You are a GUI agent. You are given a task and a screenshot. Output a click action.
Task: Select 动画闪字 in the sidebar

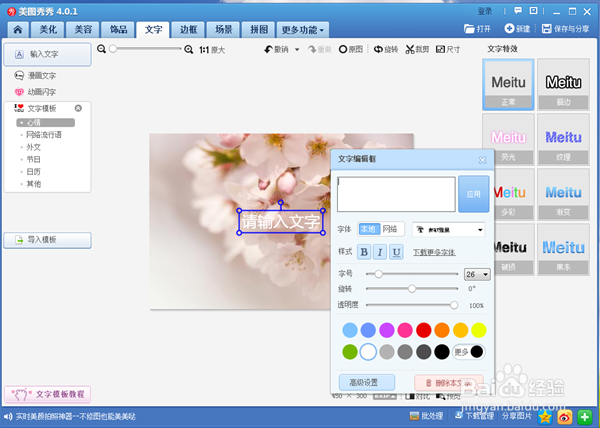point(35,92)
